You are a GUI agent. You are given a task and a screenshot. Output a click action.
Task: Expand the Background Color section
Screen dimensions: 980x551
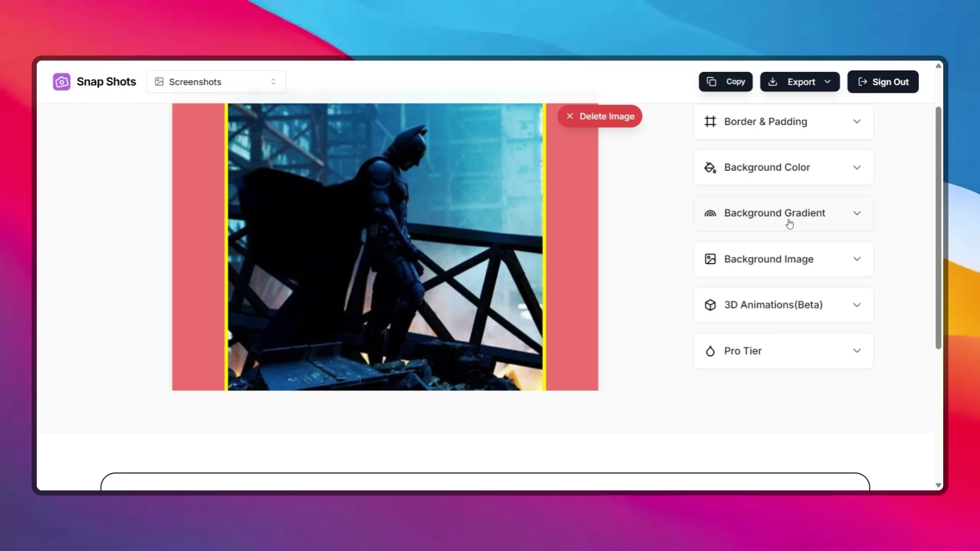[x=783, y=167]
